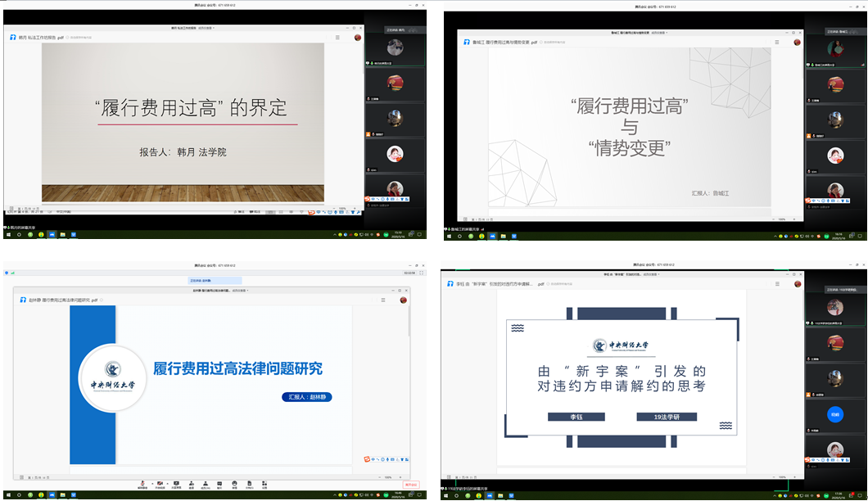The width and height of the screenshot is (868, 501).
Task: Open the chat icon in the bottom-left meeting toolbar
Action: coord(220,484)
